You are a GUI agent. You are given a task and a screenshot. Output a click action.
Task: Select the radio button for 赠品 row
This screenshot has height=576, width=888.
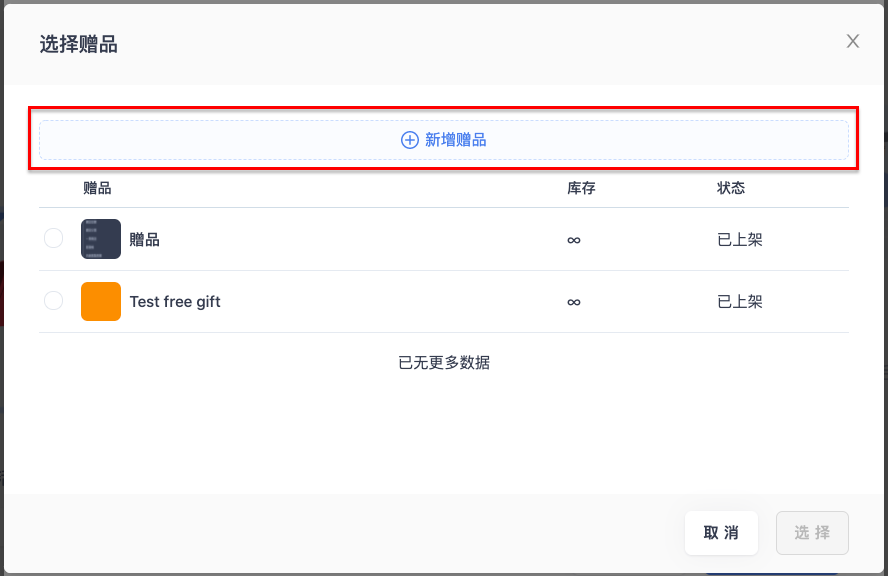(x=54, y=238)
